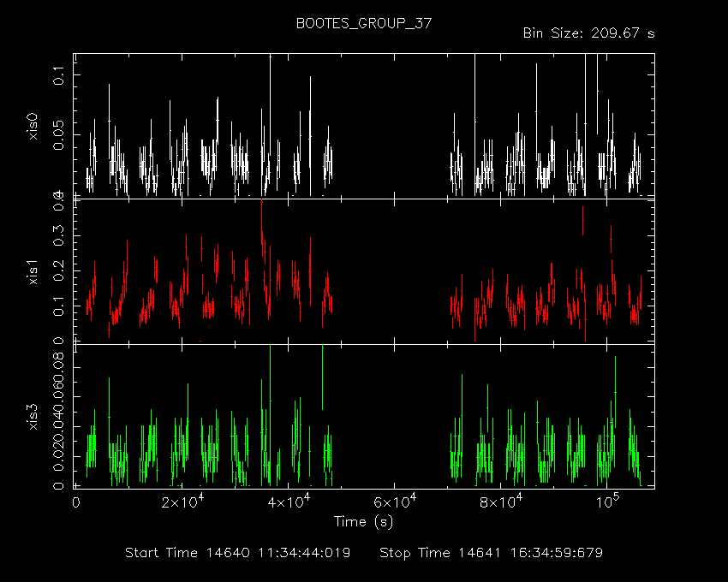Click the BOOTES_GROUP_37 plot title

pyautogui.click(x=364, y=24)
